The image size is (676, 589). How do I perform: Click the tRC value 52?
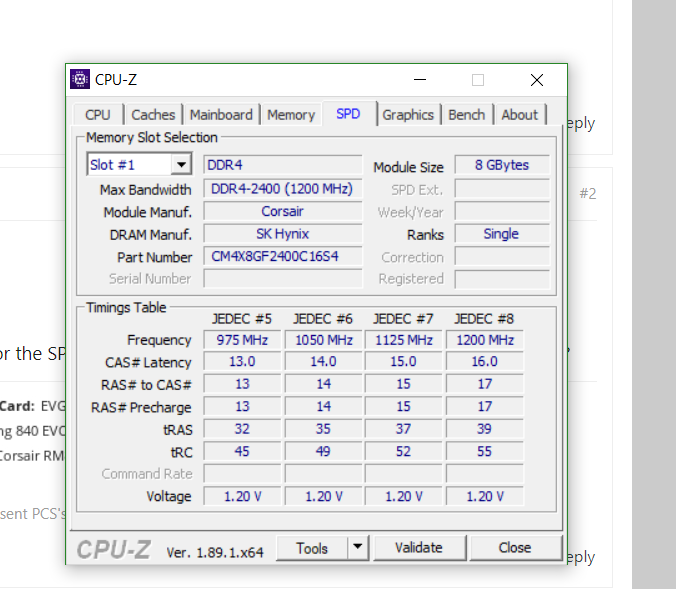[404, 451]
